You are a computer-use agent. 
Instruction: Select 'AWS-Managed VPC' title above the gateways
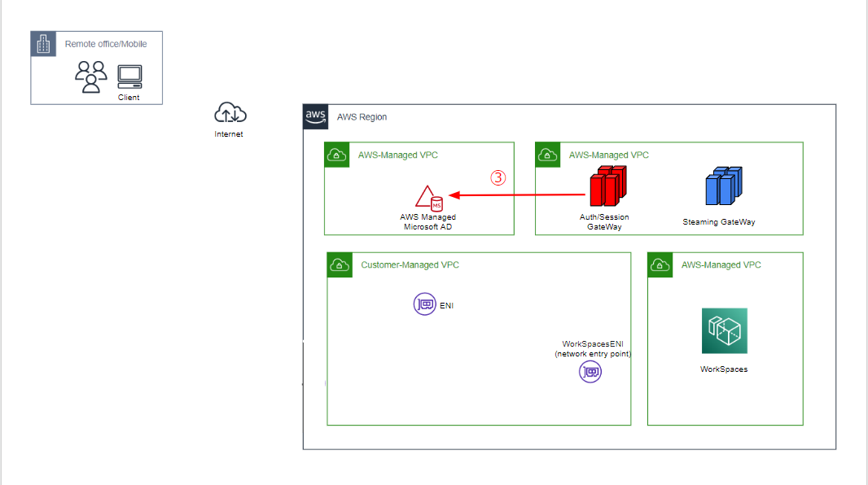(608, 155)
